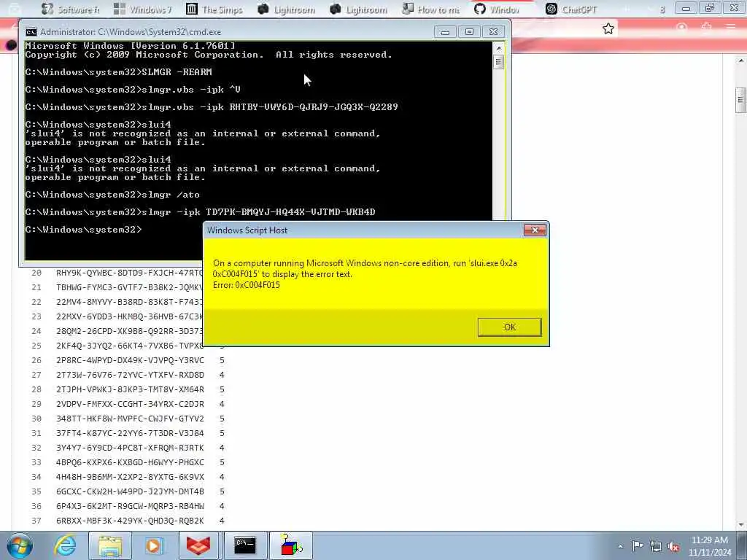Click the 'SLMGR -REARM' command line
This screenshot has height=560, width=747.
pos(119,72)
